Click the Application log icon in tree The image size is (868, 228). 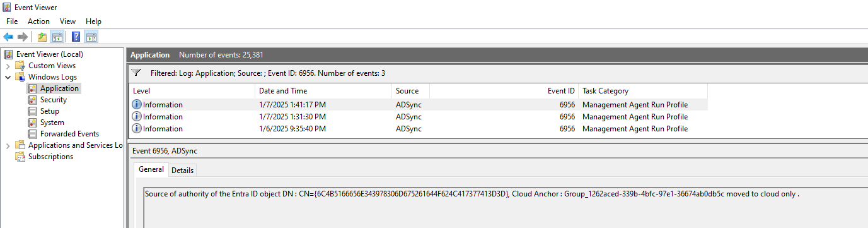[x=33, y=88]
